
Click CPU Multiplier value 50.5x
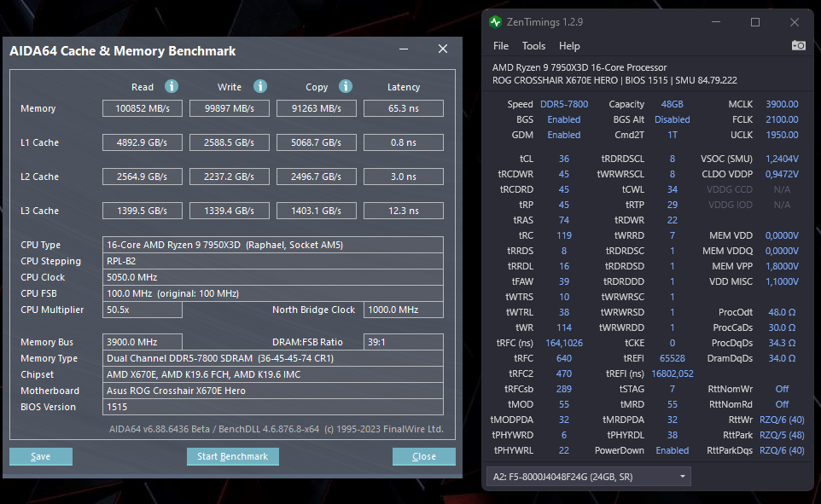pyautogui.click(x=143, y=310)
